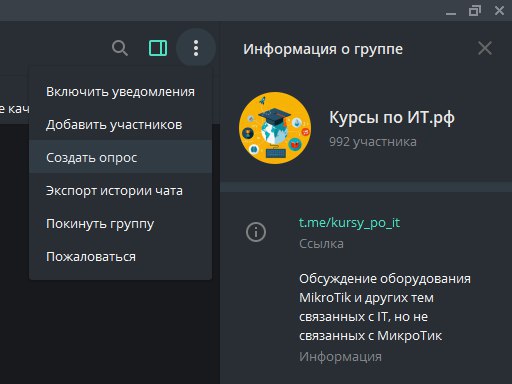Viewport: 512px width, 384px height.
Task: Open the group avatar picture
Action: [x=275, y=128]
